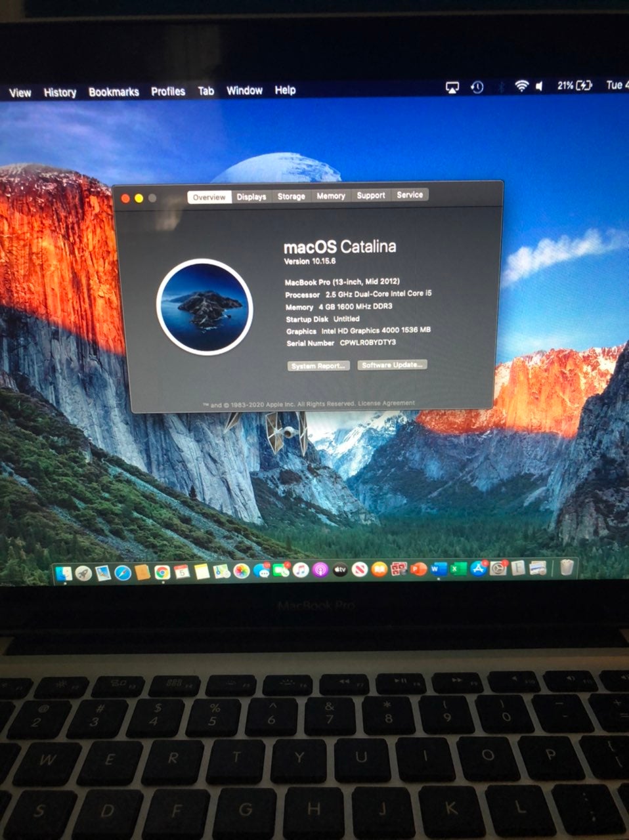Image resolution: width=629 pixels, height=840 pixels.
Task: Open Messages app in the Dock
Action: [262, 571]
